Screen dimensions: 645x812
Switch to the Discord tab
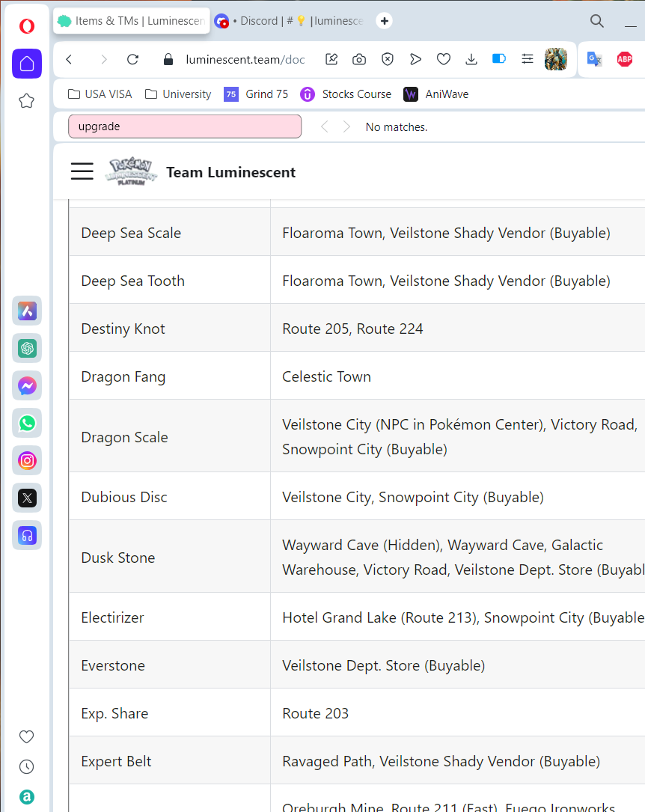(x=290, y=21)
